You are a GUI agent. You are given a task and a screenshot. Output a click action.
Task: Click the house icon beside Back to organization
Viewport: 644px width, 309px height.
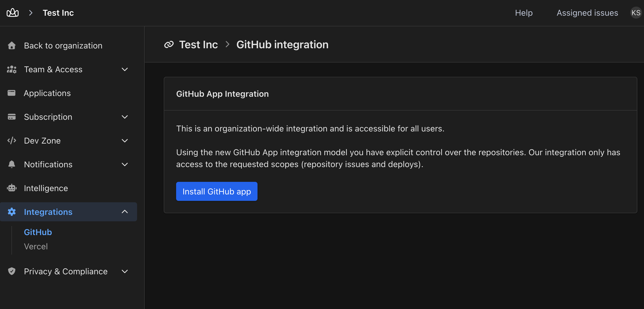click(x=11, y=45)
